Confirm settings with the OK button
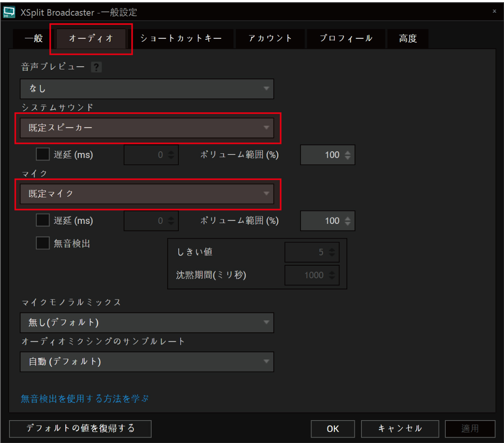Screen dimensions: 504x443 click(333, 429)
